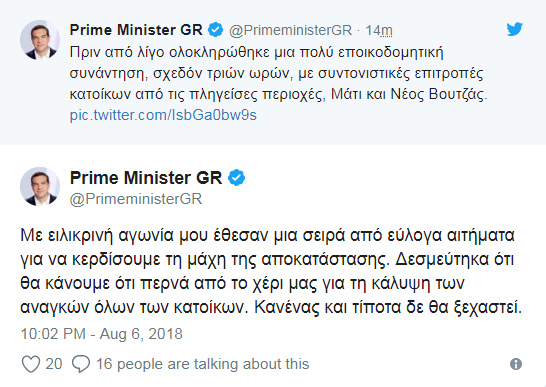This screenshot has height=387, width=546.
Task: Click verified badge in quoted tweet
Action: point(216,30)
